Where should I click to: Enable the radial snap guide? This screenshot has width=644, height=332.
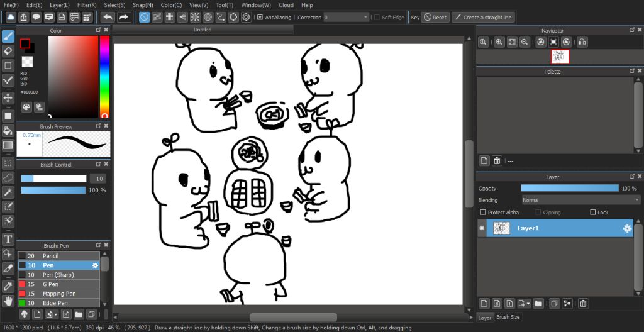(x=195, y=17)
